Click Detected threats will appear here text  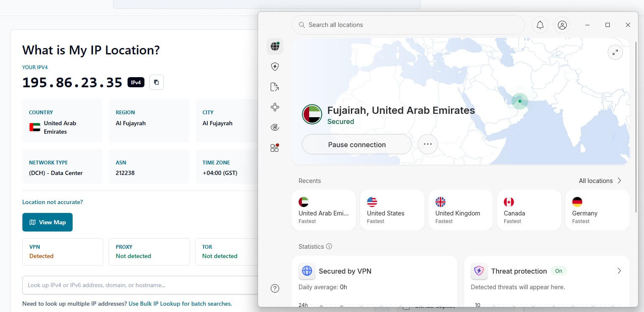pos(518,287)
